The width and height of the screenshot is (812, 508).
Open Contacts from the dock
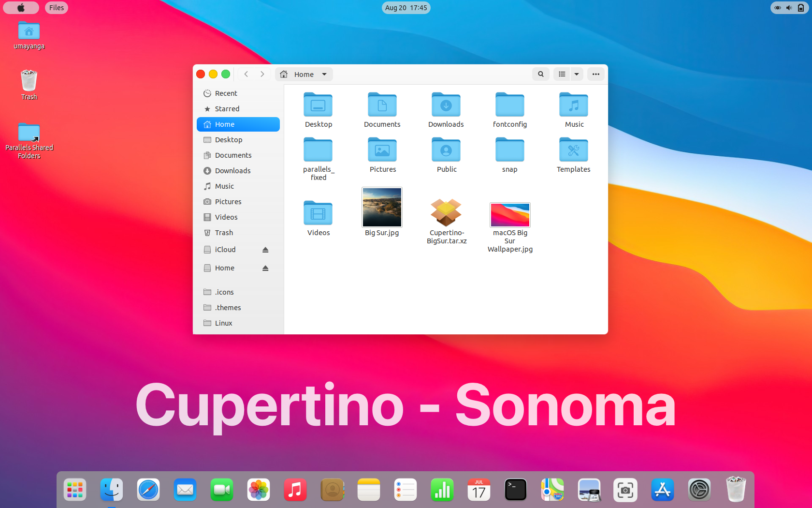(x=332, y=490)
